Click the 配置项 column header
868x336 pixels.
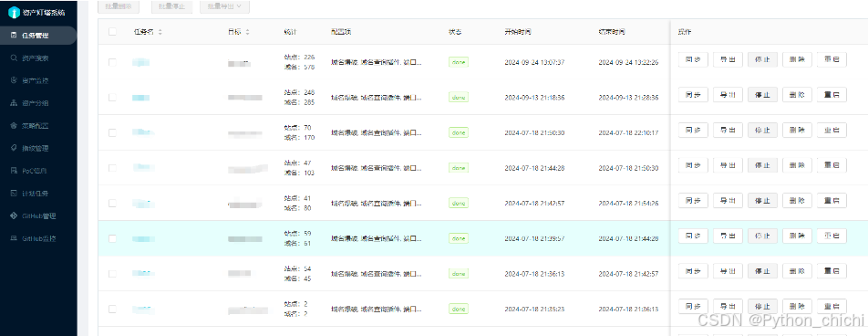(x=341, y=32)
